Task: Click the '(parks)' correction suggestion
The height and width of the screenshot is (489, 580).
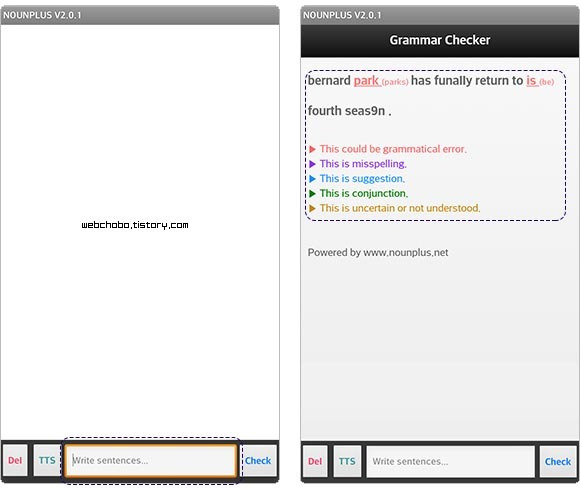Action: pos(395,82)
